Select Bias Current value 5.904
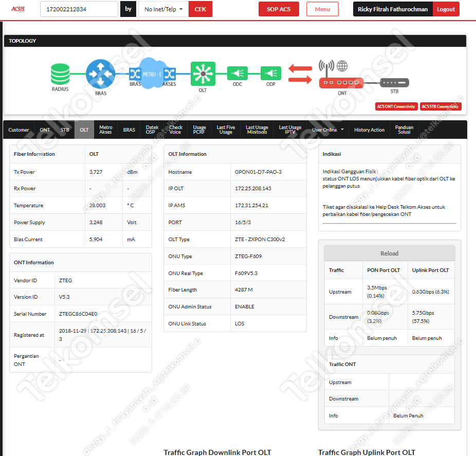The image size is (476, 456). point(96,240)
